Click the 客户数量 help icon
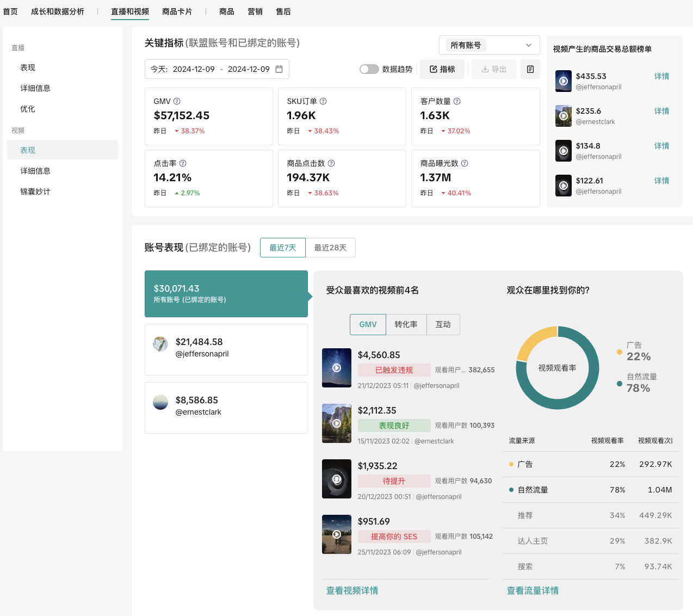The width and height of the screenshot is (693, 616). pyautogui.click(x=457, y=101)
